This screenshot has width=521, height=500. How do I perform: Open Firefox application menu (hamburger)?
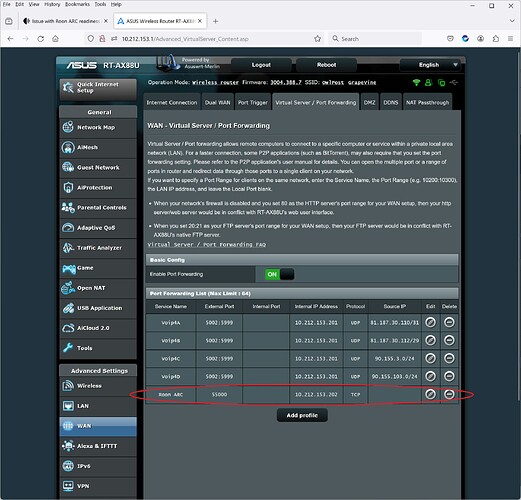pyautogui.click(x=510, y=39)
